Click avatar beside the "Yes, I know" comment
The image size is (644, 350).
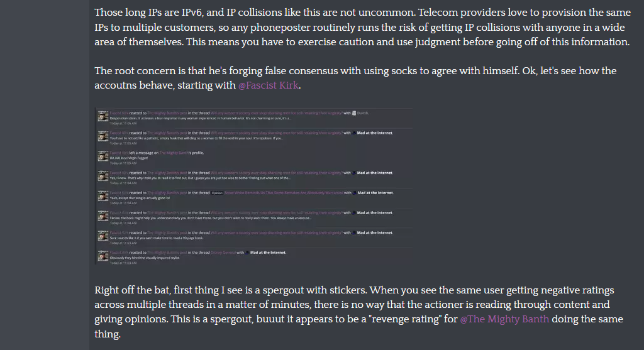click(103, 177)
